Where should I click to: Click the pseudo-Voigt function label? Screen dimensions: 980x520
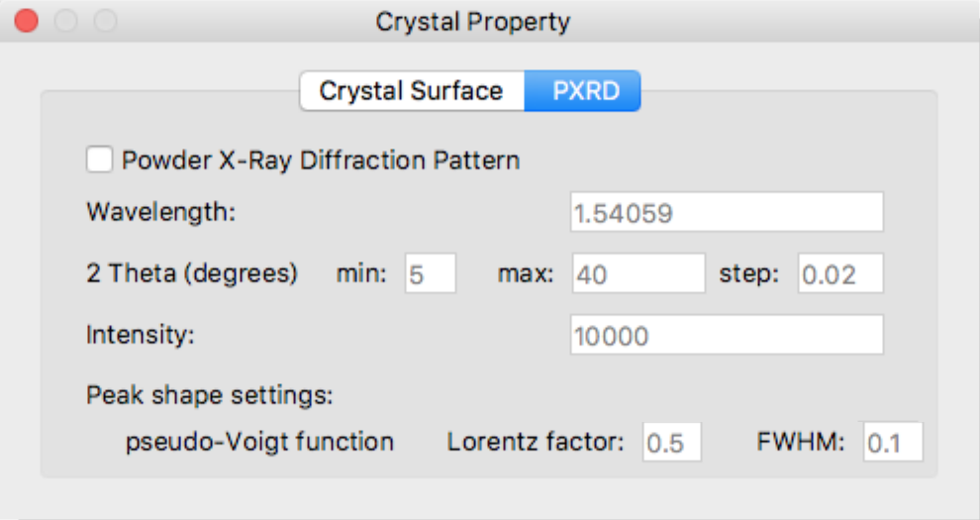(259, 442)
